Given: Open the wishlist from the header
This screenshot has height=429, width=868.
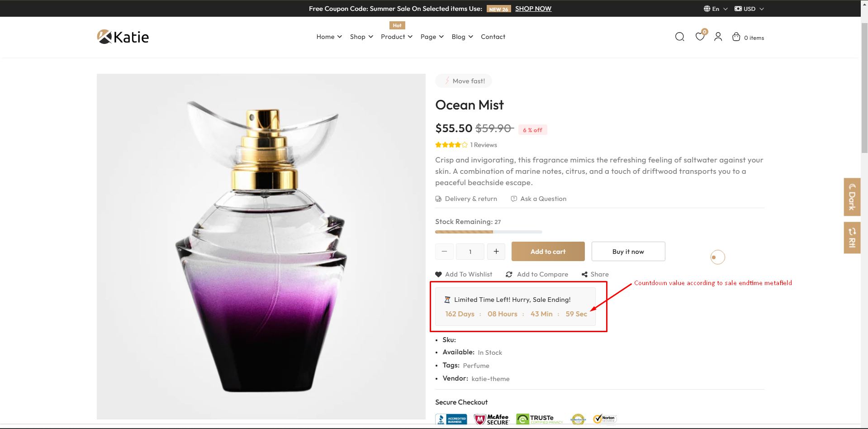Looking at the screenshot, I should 699,37.
